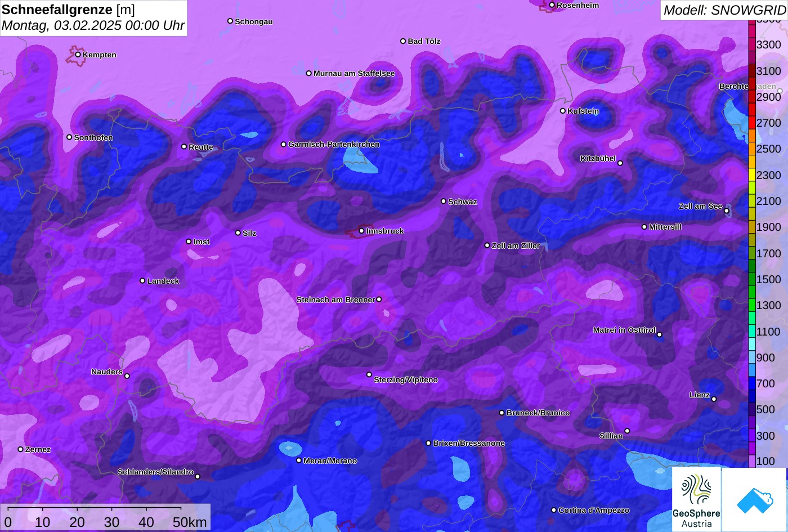Click the date Montag, 03.02.2025 00:00 Uhr
788x532 pixels.
(92, 26)
